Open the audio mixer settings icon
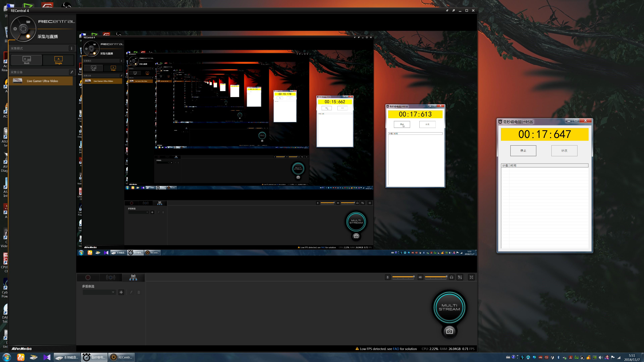Viewport: 644px width, 362px height. pos(460,277)
